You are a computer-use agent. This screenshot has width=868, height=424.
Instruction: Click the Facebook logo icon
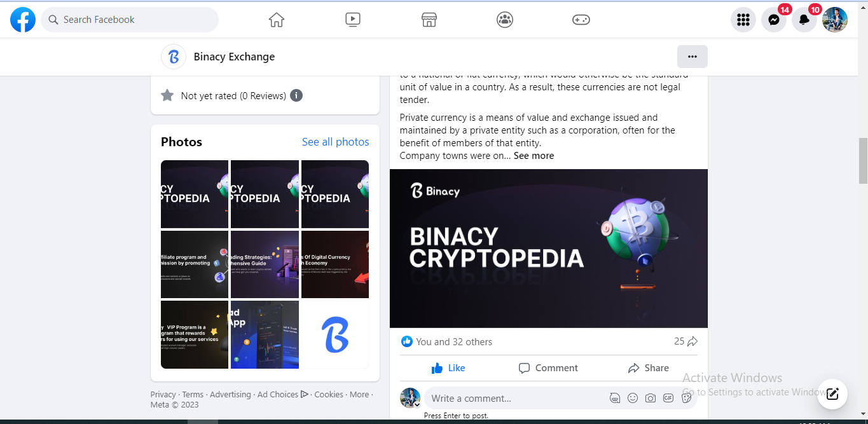(x=23, y=20)
